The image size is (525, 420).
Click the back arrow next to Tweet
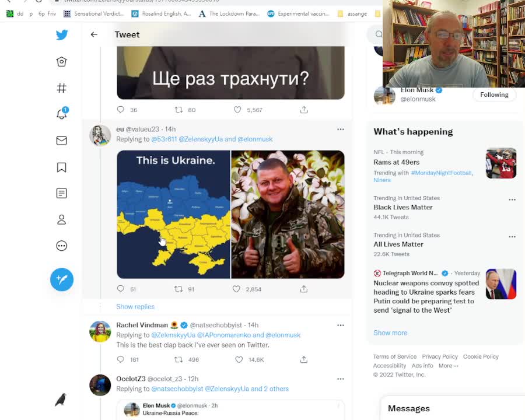94,34
